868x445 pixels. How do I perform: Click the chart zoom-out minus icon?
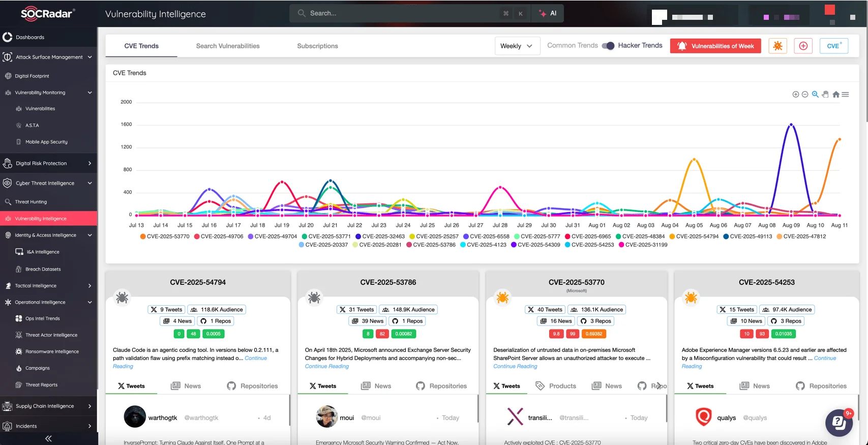coord(805,94)
